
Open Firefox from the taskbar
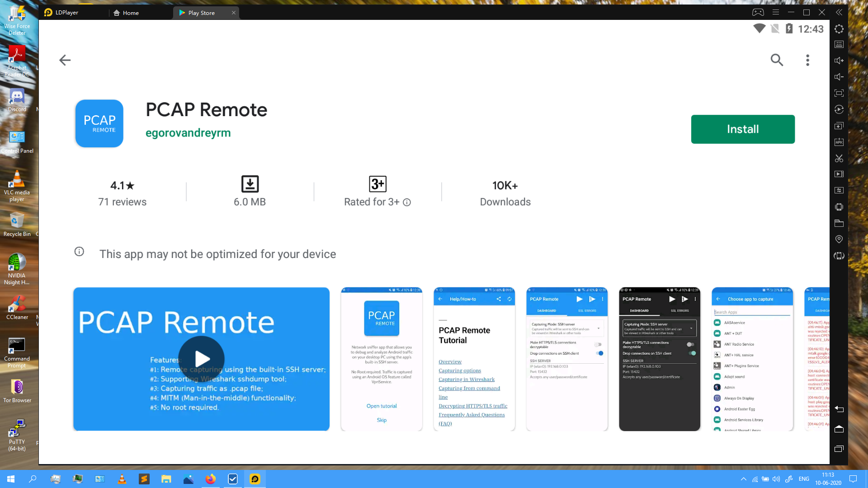[x=211, y=479]
